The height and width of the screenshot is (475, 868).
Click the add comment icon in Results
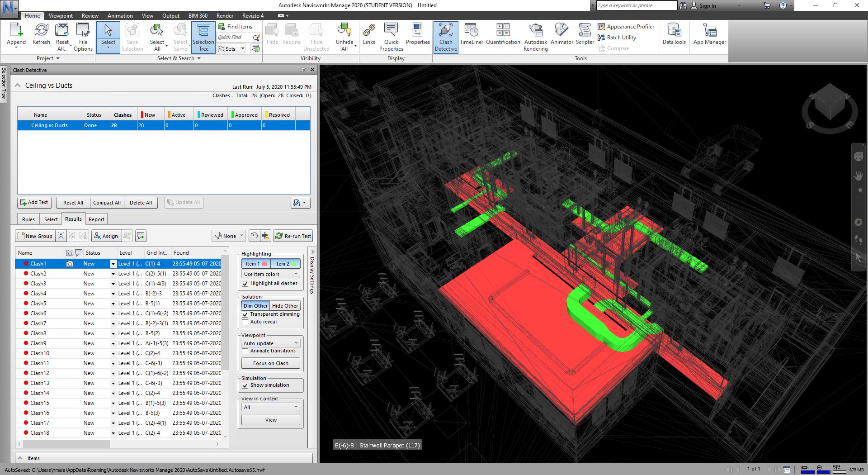click(141, 236)
